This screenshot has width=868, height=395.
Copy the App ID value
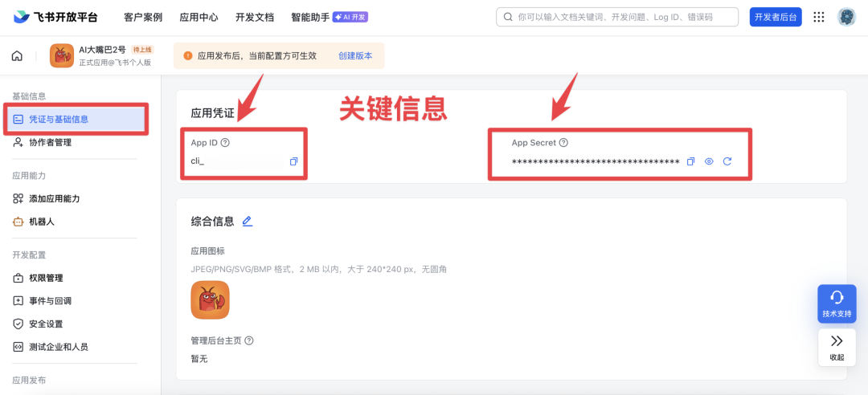point(293,161)
